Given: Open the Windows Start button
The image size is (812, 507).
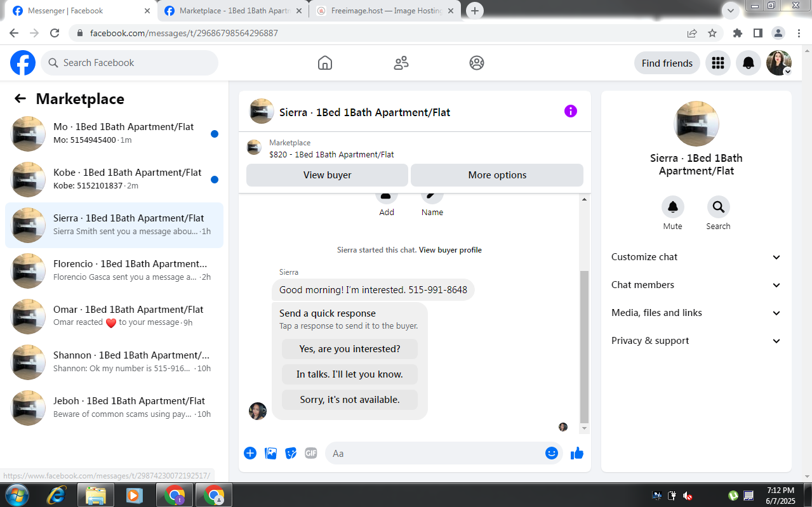Looking at the screenshot, I should 17,495.
